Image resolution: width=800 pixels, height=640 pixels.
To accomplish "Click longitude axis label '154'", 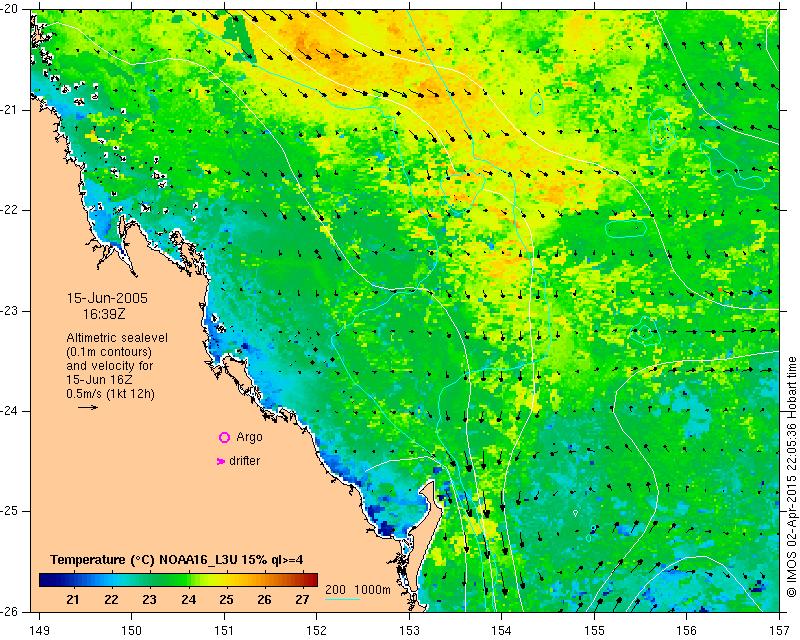I will [502, 631].
